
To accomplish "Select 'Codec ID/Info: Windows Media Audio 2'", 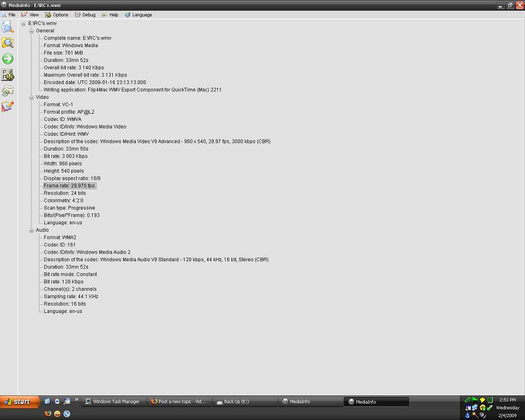I will [87, 252].
